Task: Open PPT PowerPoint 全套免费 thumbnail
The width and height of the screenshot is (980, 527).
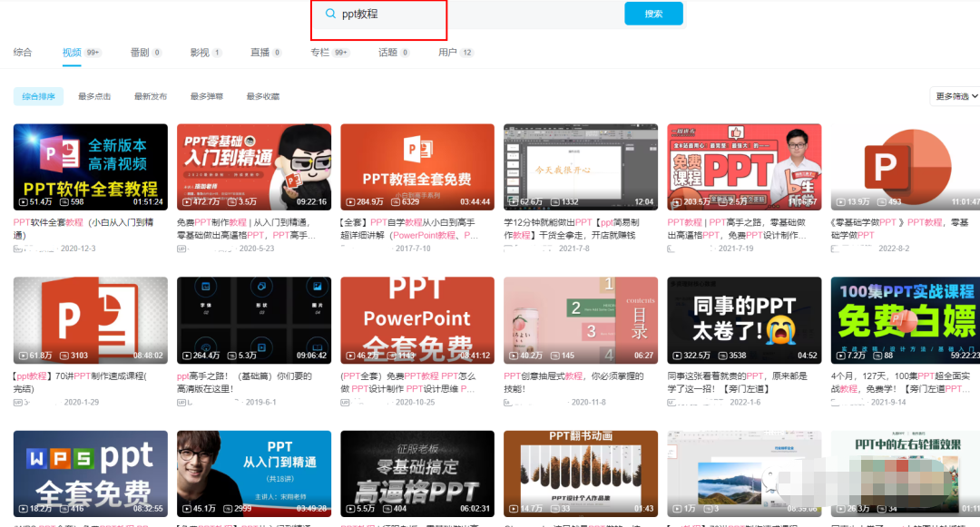Action: click(417, 320)
